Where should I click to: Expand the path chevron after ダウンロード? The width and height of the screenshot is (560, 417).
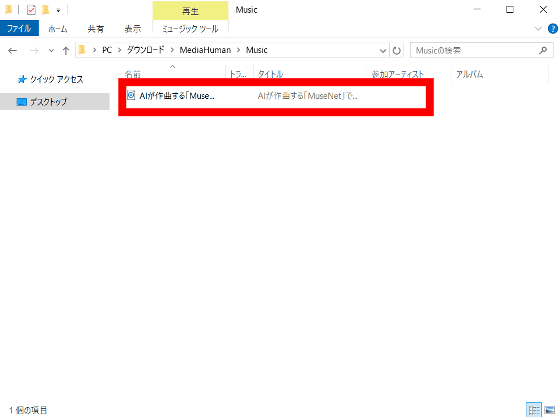(172, 50)
